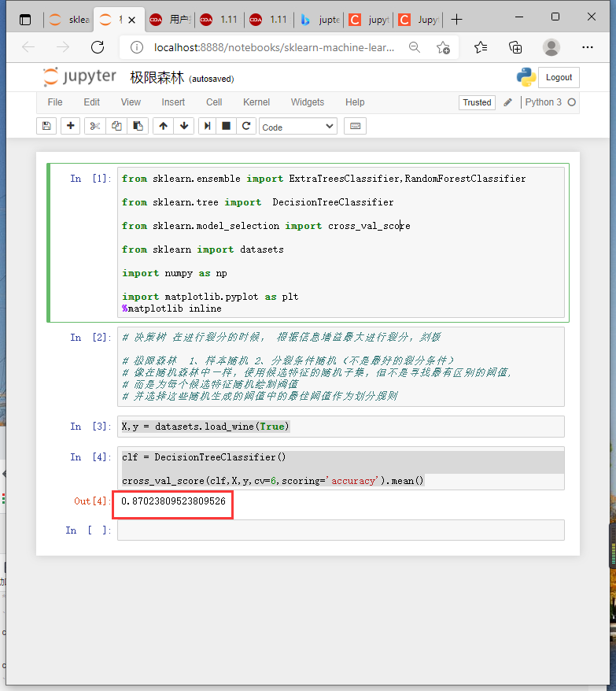Open the cell type Code dropdown
616x691 pixels.
(298, 127)
